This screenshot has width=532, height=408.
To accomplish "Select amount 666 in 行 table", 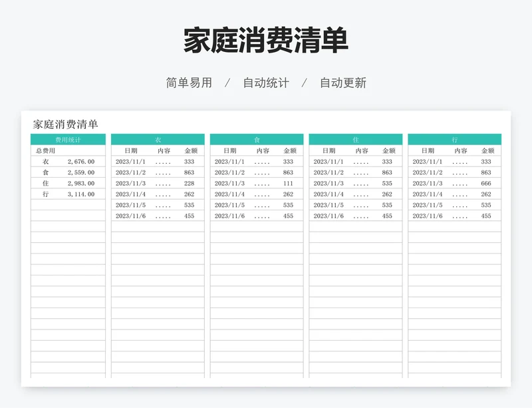I will point(486,184).
